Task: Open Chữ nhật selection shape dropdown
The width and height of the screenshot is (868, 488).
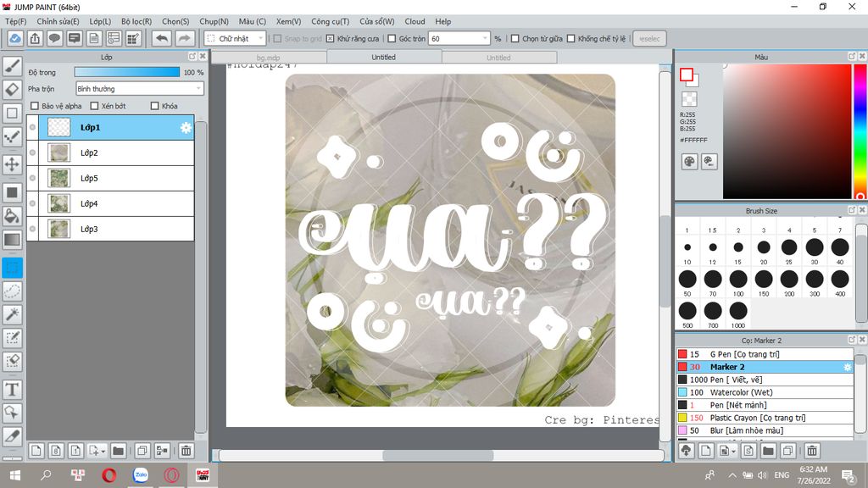Action: click(x=236, y=39)
